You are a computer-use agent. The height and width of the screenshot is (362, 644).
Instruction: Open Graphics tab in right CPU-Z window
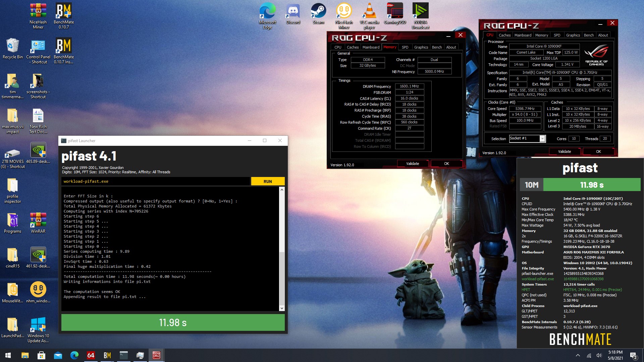coord(573,35)
